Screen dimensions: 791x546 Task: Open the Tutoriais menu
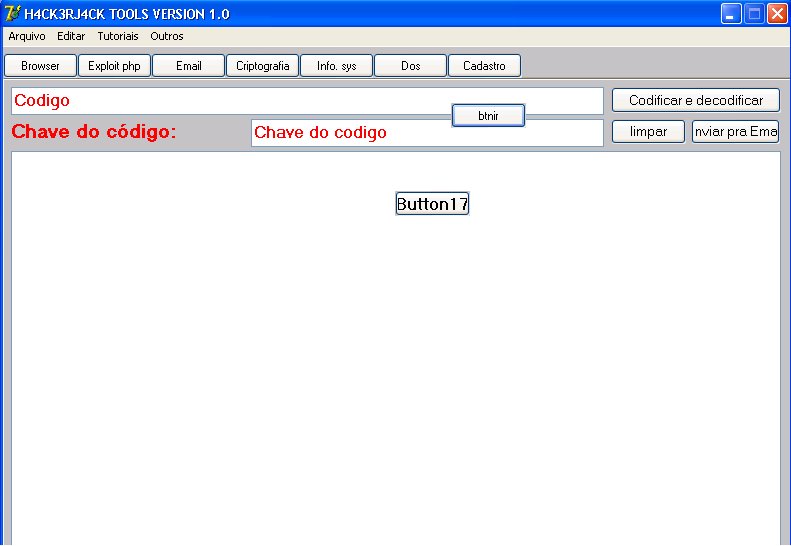(x=118, y=36)
